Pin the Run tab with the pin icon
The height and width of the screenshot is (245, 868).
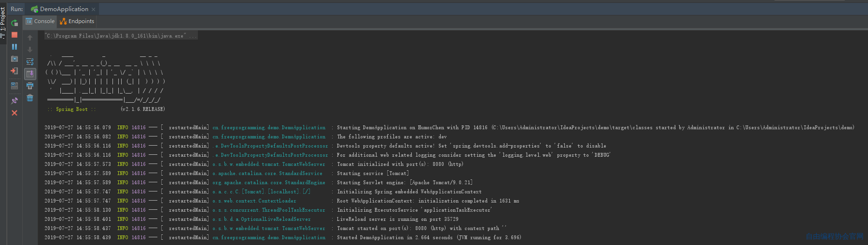(14, 101)
